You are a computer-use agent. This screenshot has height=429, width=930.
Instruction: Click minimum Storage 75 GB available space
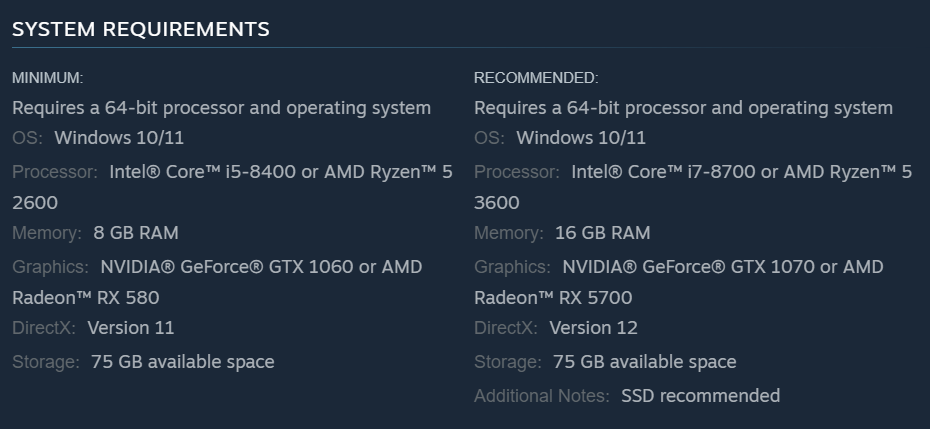pyautogui.click(x=183, y=362)
